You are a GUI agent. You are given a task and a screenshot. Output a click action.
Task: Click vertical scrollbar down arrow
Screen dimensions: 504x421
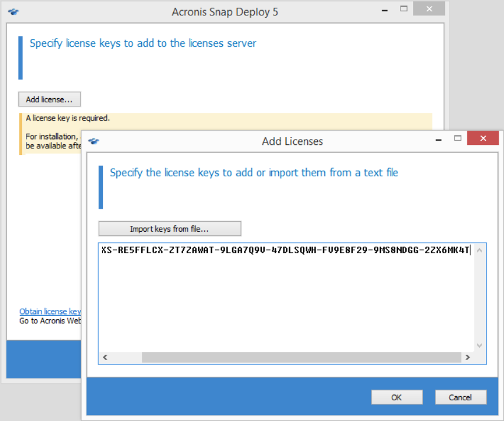tap(479, 345)
